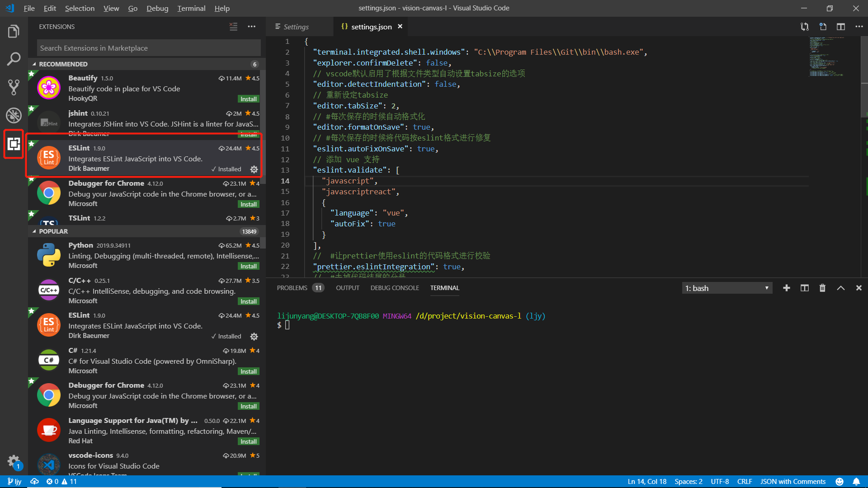The height and width of the screenshot is (488, 868).
Task: Close the terminal panel
Action: coord(859,288)
